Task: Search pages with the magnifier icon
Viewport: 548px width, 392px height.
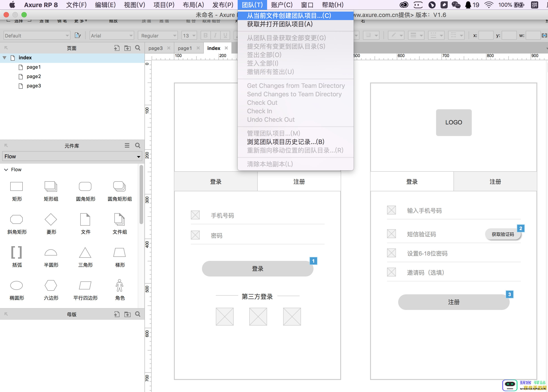Action: pyautogui.click(x=138, y=48)
